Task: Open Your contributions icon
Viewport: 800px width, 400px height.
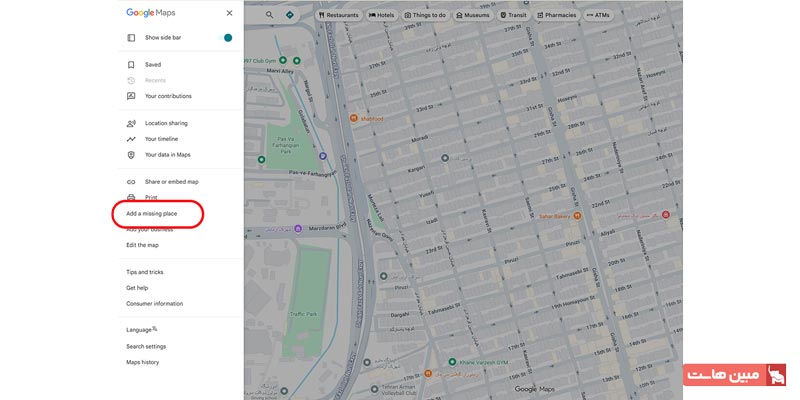Action: pyautogui.click(x=131, y=96)
